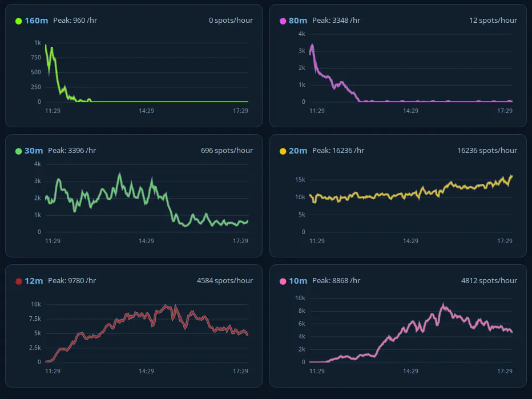Click the pink dot beside 10m

coord(283,281)
